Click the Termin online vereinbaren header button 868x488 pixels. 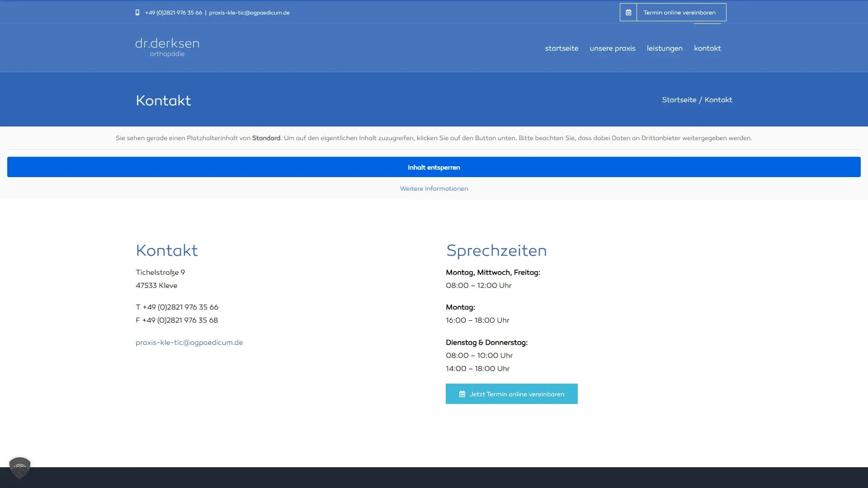[x=679, y=12]
